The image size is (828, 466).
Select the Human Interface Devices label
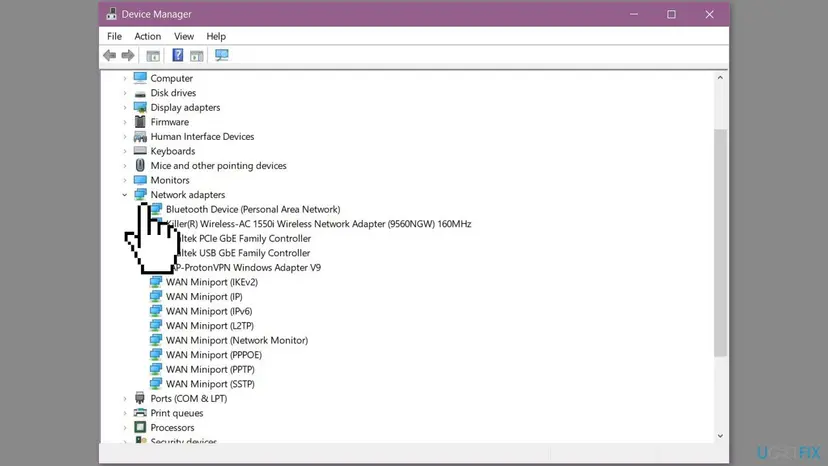[202, 136]
